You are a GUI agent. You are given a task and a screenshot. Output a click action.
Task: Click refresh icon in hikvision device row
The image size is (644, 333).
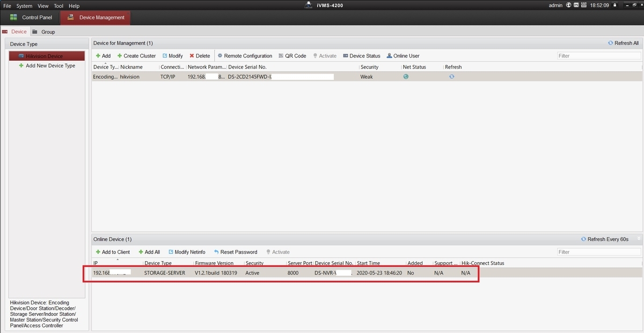[452, 77]
